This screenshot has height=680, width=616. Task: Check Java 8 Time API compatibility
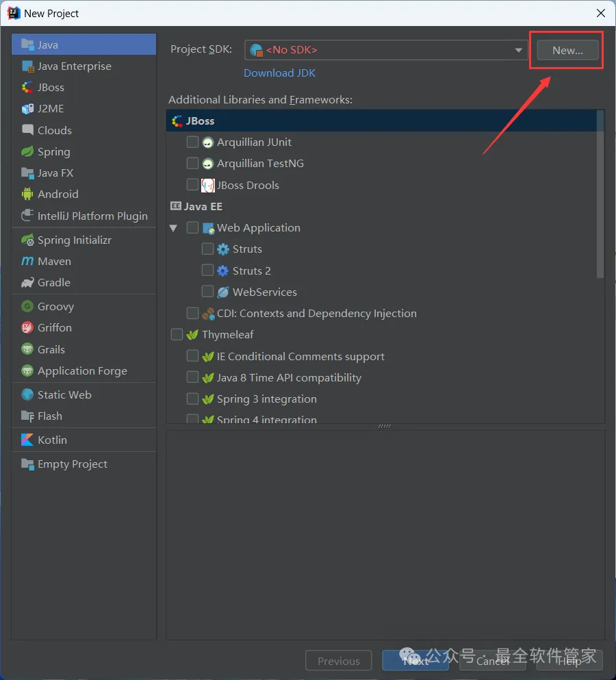tap(192, 377)
